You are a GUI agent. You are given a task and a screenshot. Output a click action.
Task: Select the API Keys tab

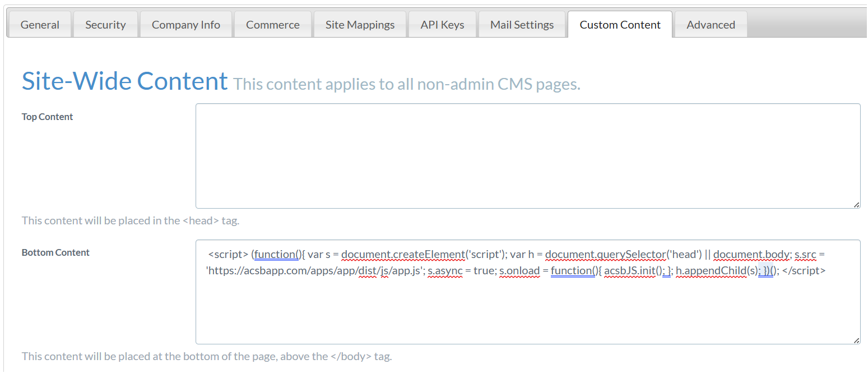coord(442,24)
